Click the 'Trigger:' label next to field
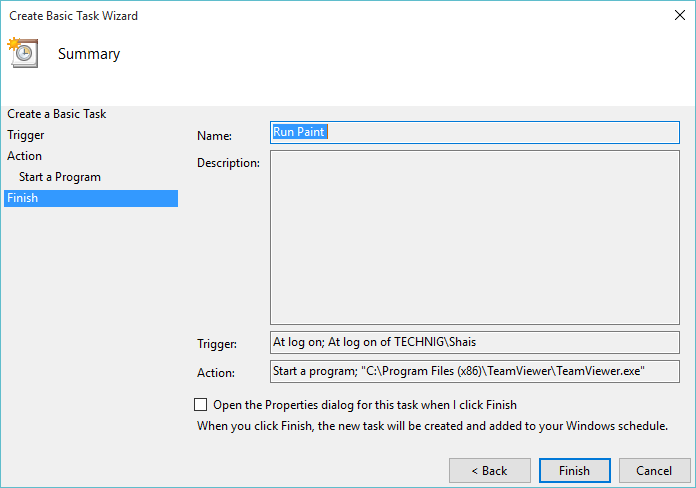The image size is (696, 488). click(217, 344)
